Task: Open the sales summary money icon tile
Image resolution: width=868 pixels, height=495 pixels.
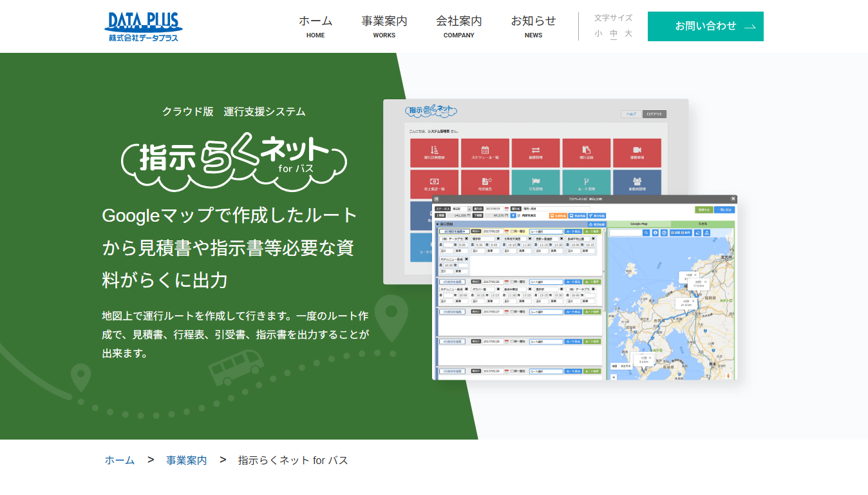Action: [434, 184]
